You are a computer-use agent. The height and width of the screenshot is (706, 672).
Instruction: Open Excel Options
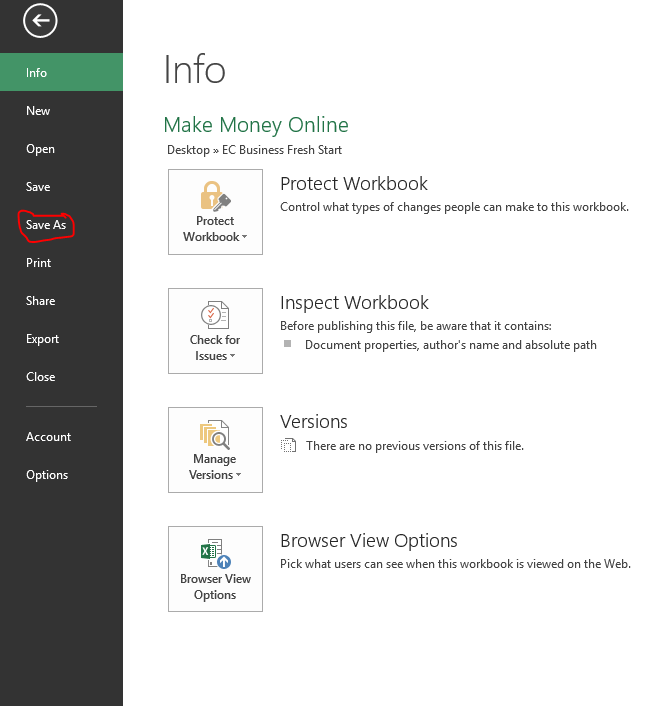point(47,475)
